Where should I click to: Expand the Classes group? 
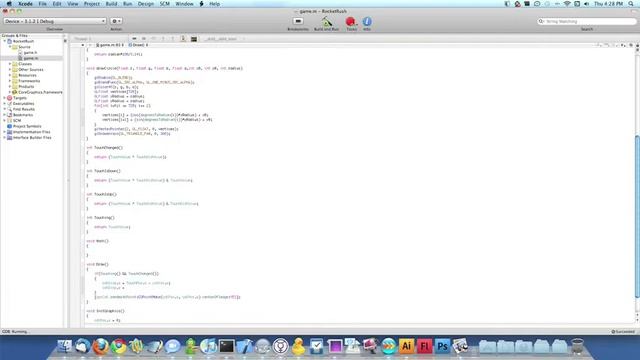[x=10, y=64]
